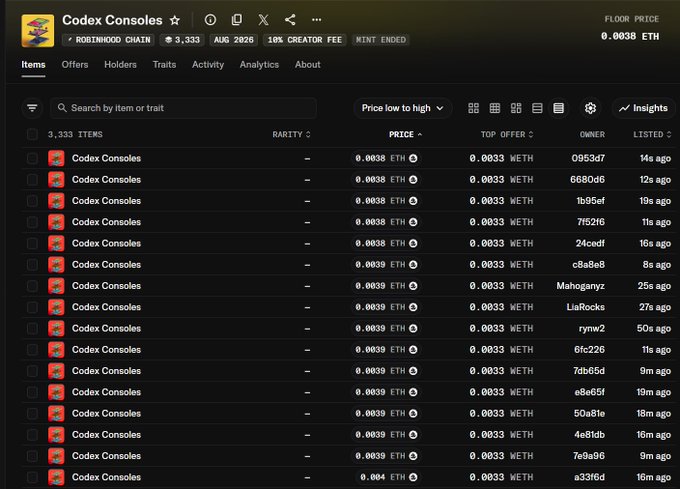Screen dimensions: 680x489
Task: Tick the select-all items checkbox
Action: (32, 134)
